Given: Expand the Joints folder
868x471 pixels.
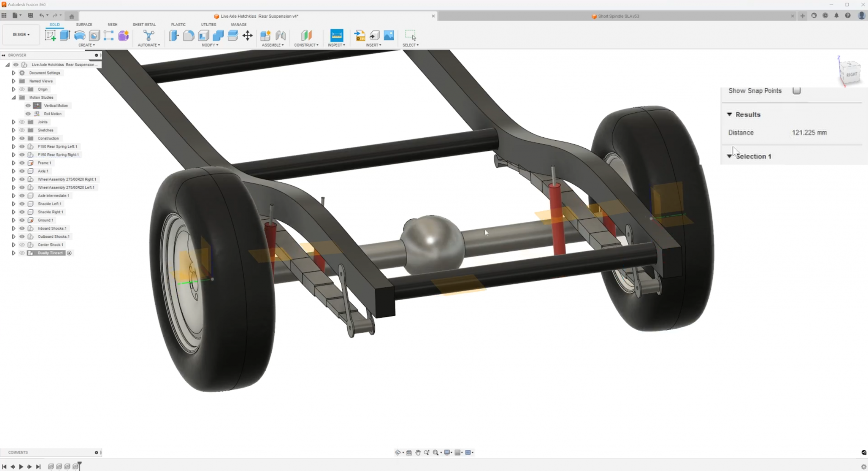Looking at the screenshot, I should [13, 122].
